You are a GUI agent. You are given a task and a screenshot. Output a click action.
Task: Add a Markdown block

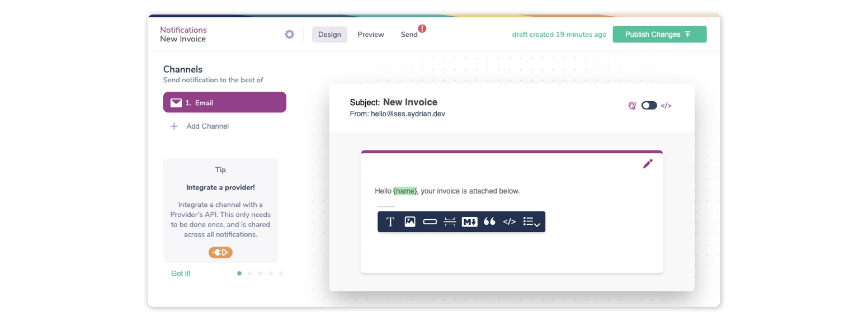pos(469,221)
